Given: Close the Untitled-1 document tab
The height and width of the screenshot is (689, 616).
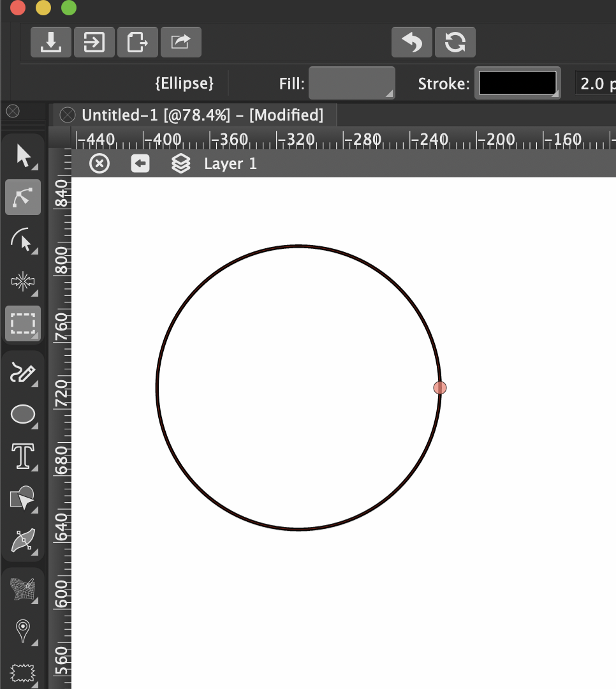Looking at the screenshot, I should coord(67,115).
